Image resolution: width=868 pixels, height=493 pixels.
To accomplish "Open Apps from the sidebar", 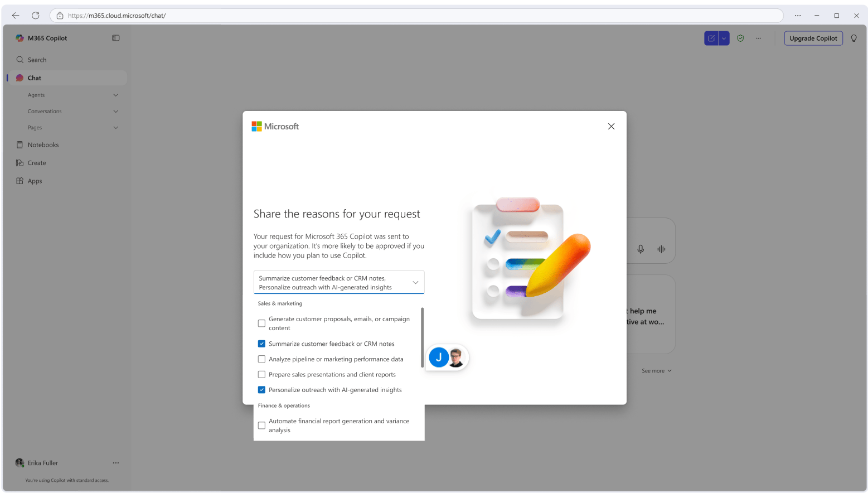I will coord(34,181).
